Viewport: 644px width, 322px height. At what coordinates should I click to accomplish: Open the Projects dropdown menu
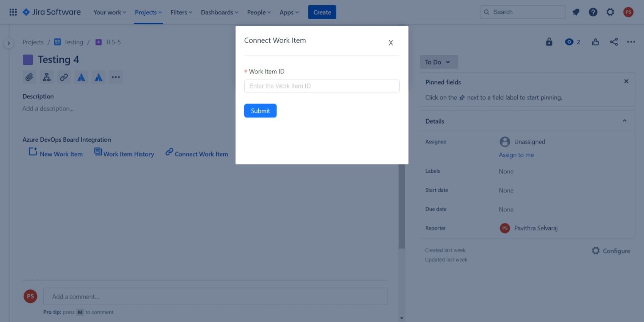[148, 12]
